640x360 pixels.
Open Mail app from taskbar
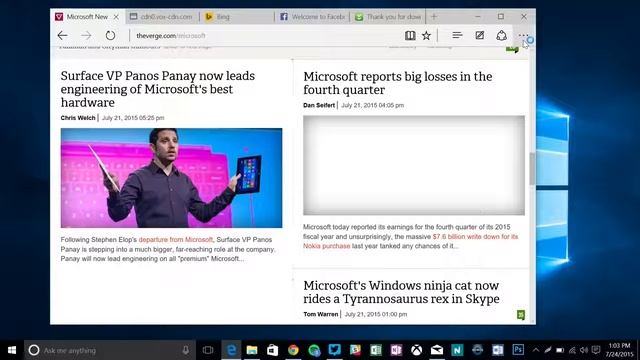[437, 350]
